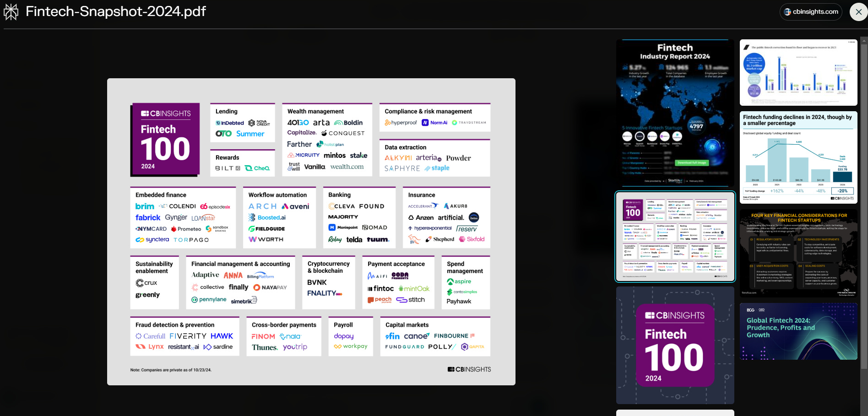Click the Payment acceptance heading

(396, 264)
